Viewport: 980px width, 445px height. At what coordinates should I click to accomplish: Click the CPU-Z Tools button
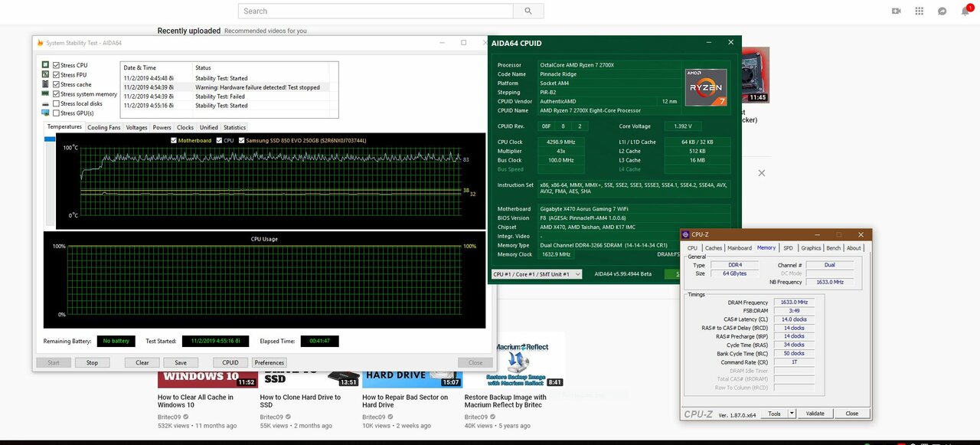775,414
